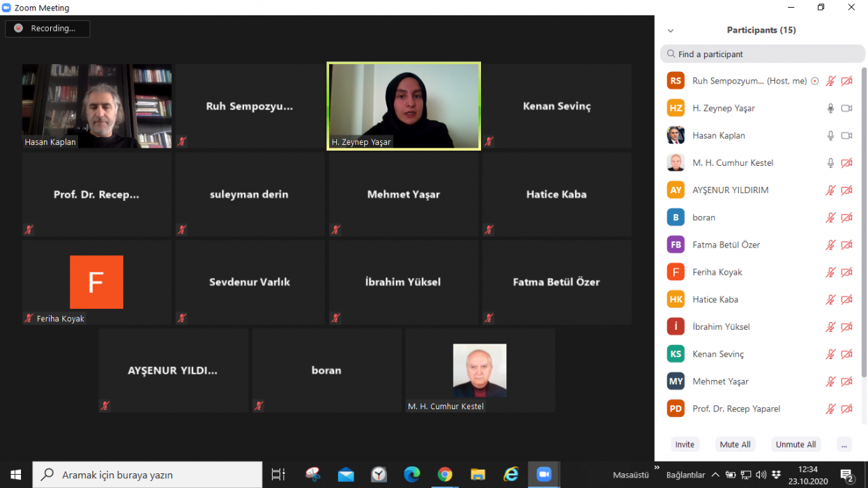Viewport: 868px width, 488px height.
Task: Click the Dropbox tray icon
Action: pyautogui.click(x=777, y=475)
